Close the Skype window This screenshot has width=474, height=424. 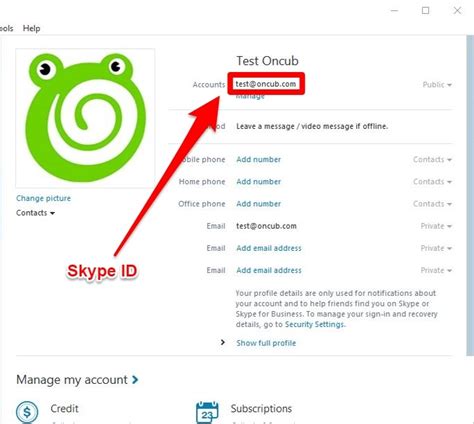(457, 11)
